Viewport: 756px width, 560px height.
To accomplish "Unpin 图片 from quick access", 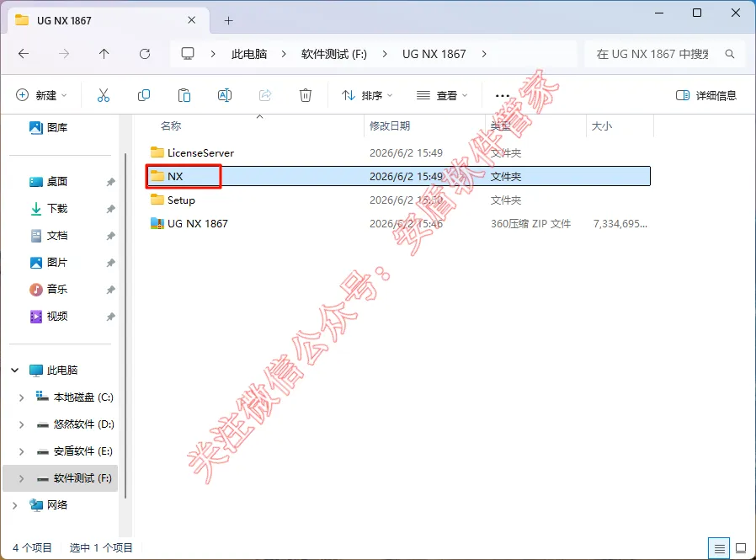I will click(x=110, y=263).
